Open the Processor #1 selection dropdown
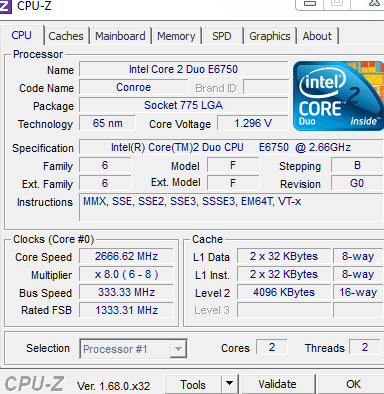Viewport: 384px width, 394px height. tap(133, 349)
